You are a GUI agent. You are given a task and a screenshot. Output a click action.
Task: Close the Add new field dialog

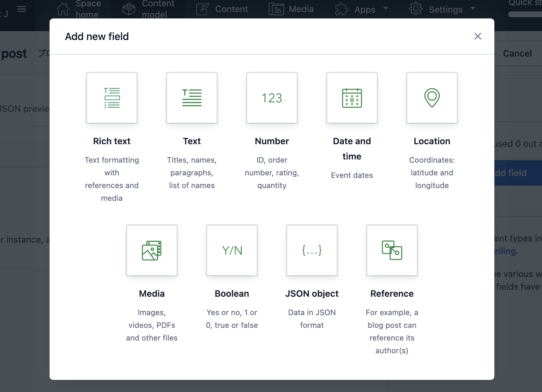pos(478,36)
